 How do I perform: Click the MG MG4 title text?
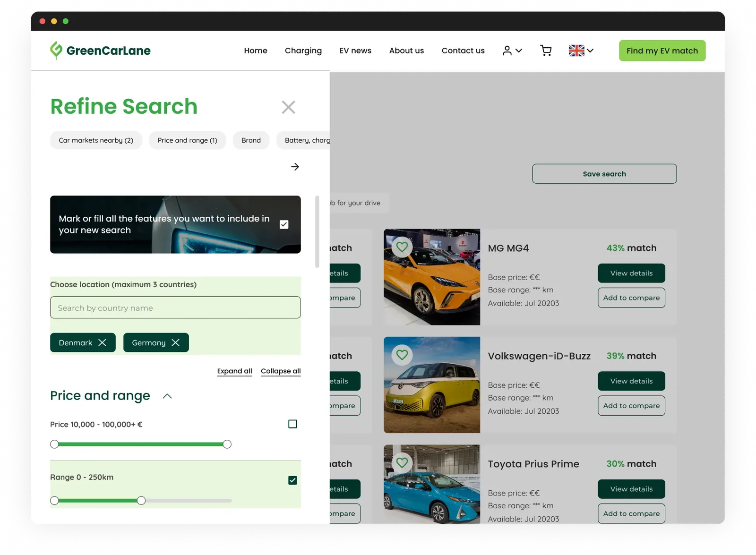coord(508,248)
